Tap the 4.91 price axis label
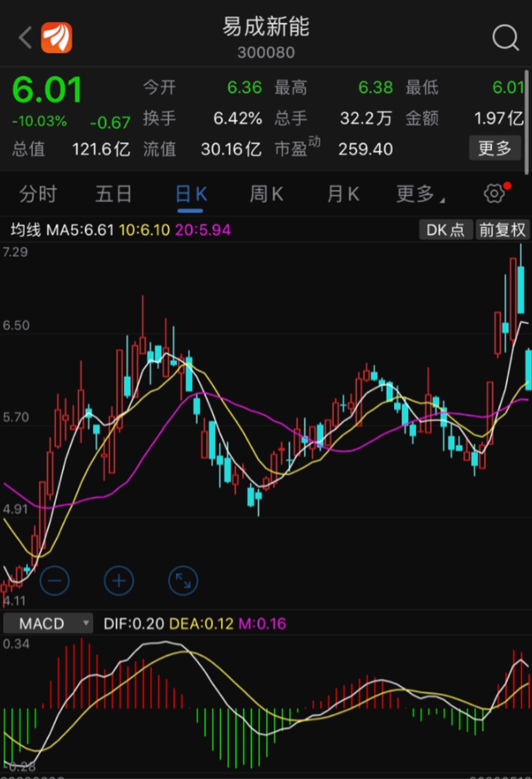Image resolution: width=532 pixels, height=779 pixels. [x=15, y=509]
